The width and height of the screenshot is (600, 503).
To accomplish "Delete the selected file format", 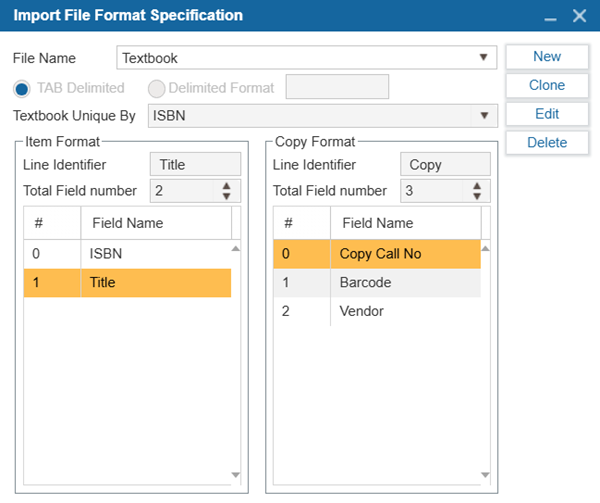I will point(547,143).
